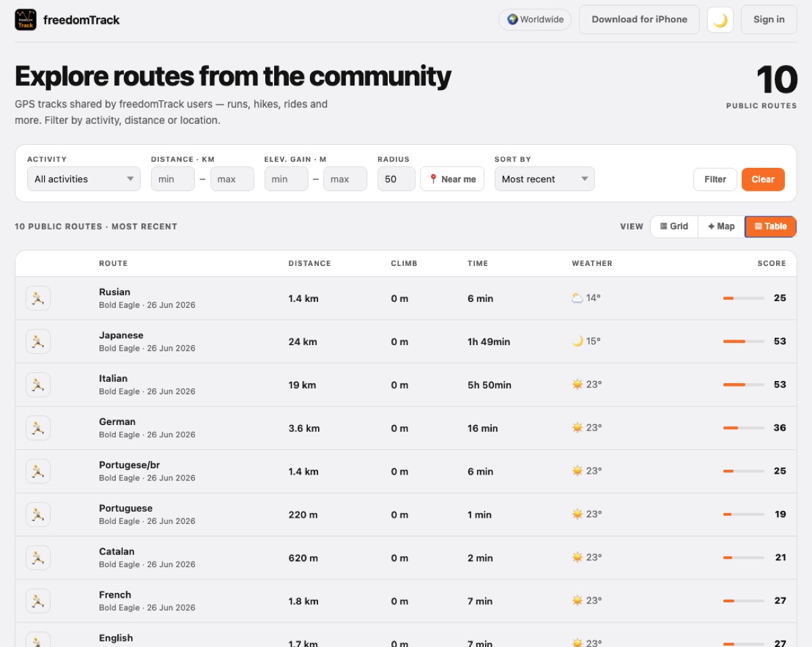Click sun weather icon in French row
The width and height of the screenshot is (812, 647).
(x=577, y=601)
